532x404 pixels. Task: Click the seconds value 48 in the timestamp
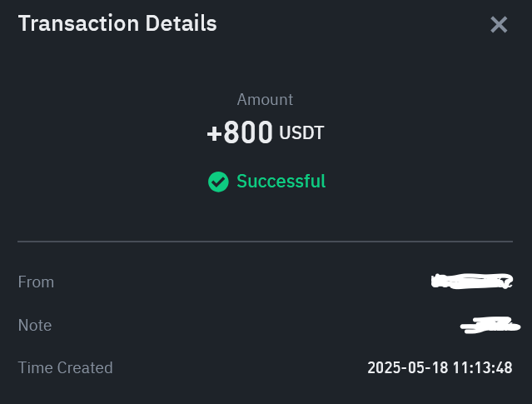503,367
